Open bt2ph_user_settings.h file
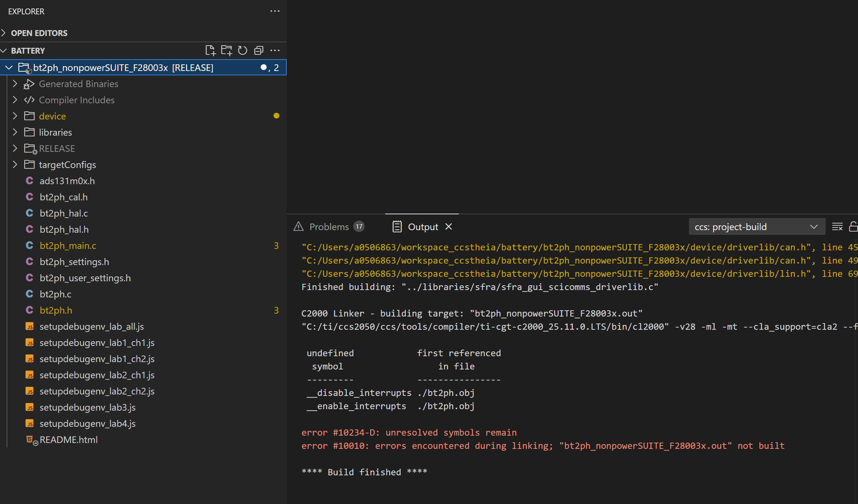The width and height of the screenshot is (858, 504). 85,278
